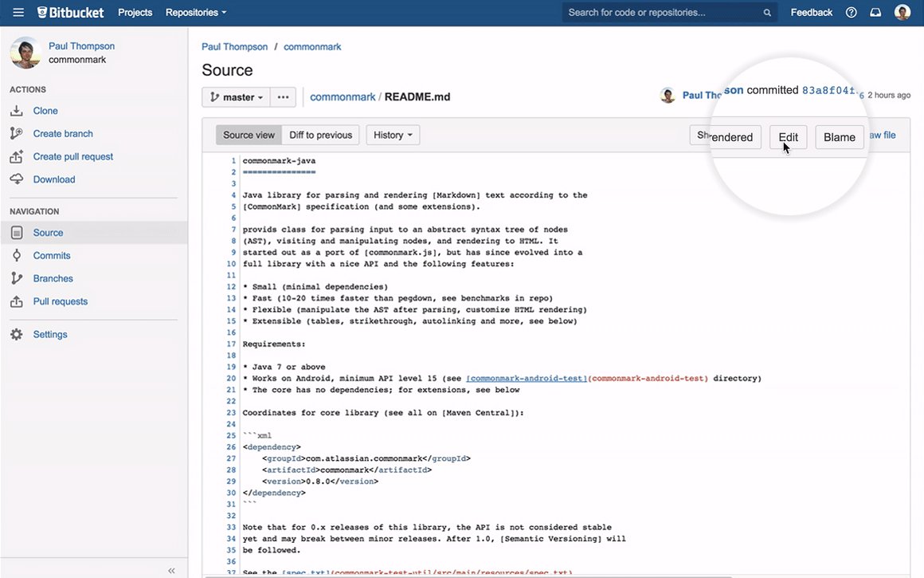Click 'Requirements:' text on line 17

274,344
